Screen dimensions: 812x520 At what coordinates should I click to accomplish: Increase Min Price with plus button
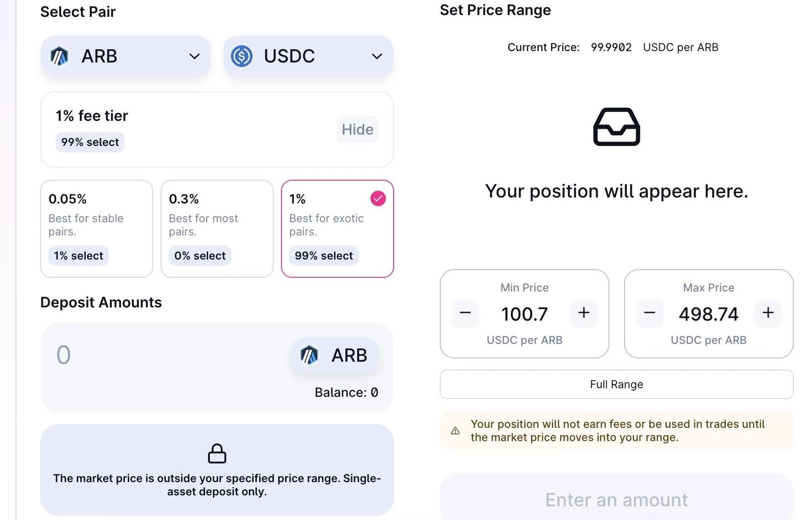584,313
